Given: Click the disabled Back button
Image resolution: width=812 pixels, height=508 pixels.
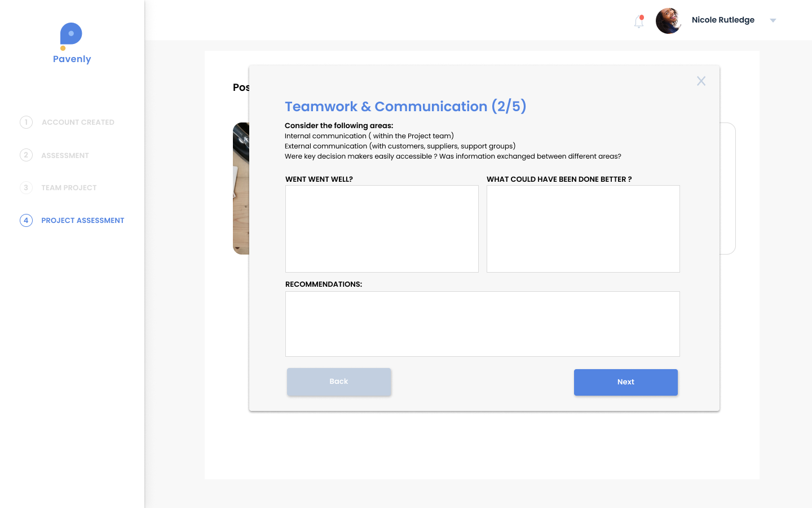Looking at the screenshot, I should (338, 382).
